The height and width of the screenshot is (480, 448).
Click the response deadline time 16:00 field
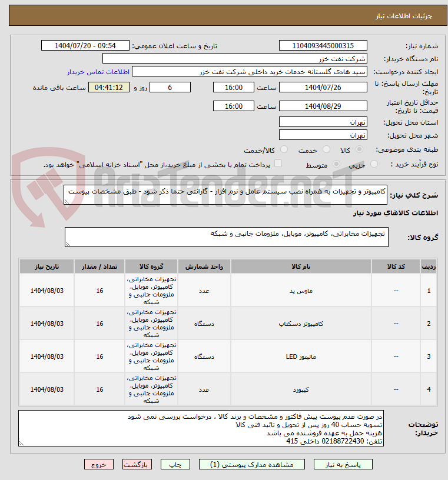(234, 88)
